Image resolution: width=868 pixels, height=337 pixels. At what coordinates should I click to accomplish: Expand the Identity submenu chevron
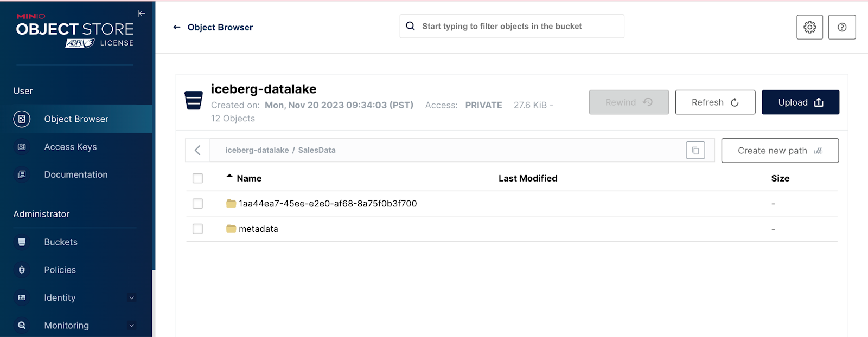[131, 297]
